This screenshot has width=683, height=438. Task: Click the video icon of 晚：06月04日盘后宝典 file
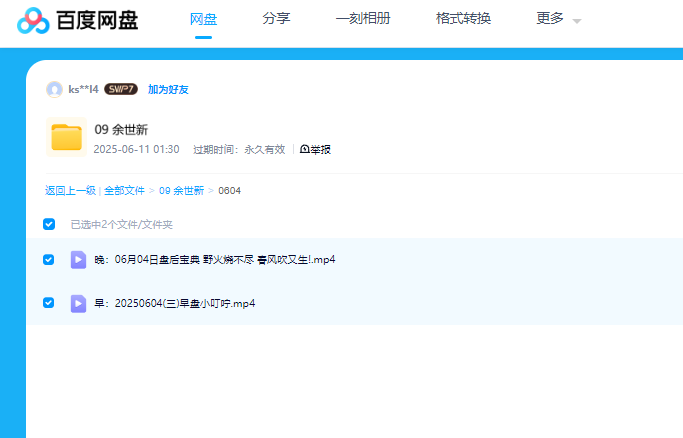click(78, 260)
